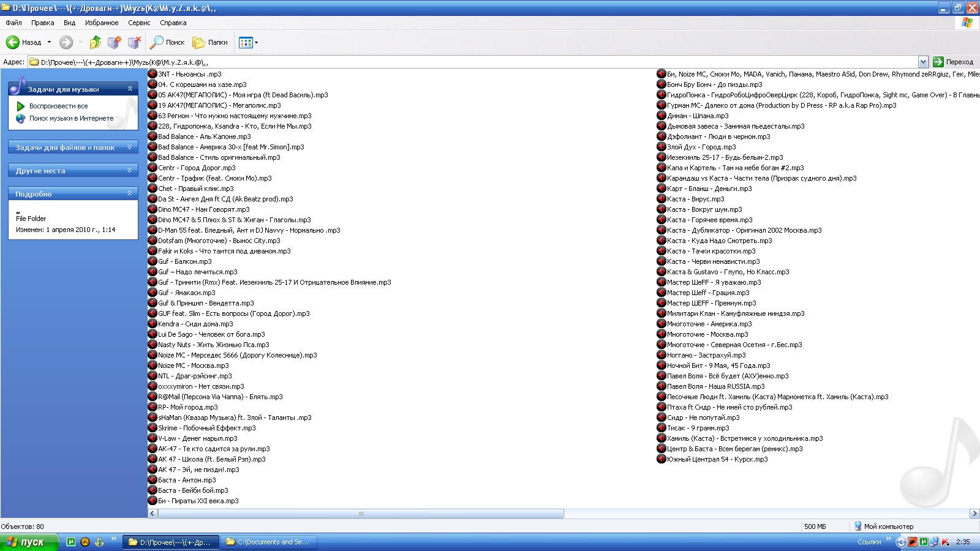
Task: Select icon of 'Dino MC47 - Нам Говорят.mp3'
Action: tap(153, 209)
